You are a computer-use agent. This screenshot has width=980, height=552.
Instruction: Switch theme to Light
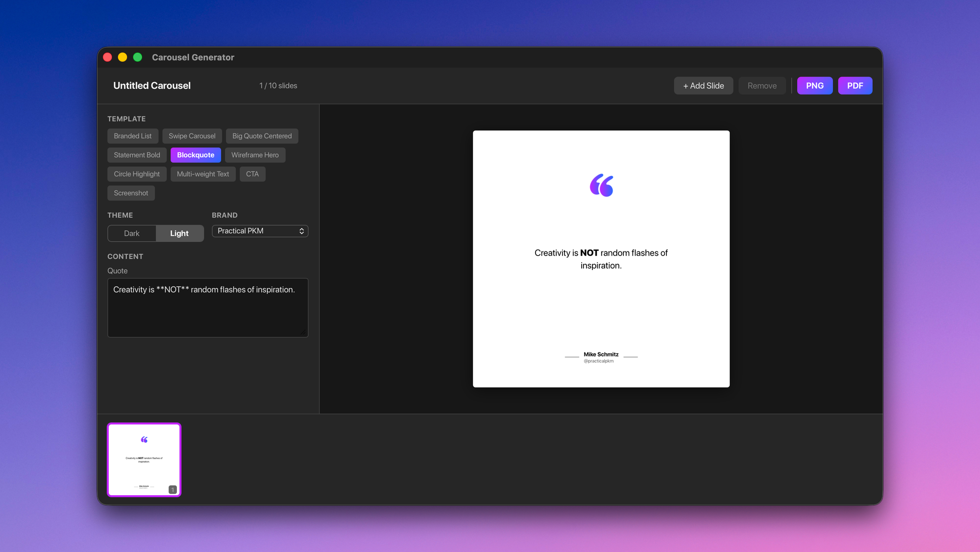coord(179,233)
